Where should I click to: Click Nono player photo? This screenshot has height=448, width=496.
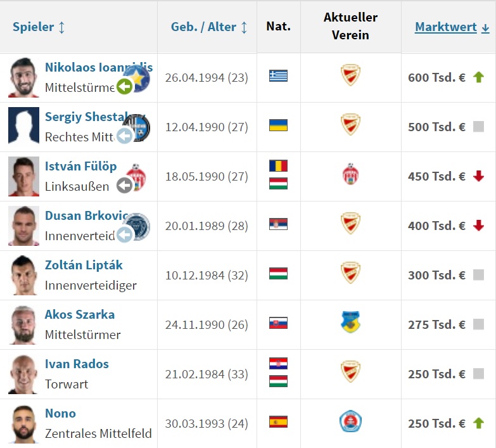23,423
